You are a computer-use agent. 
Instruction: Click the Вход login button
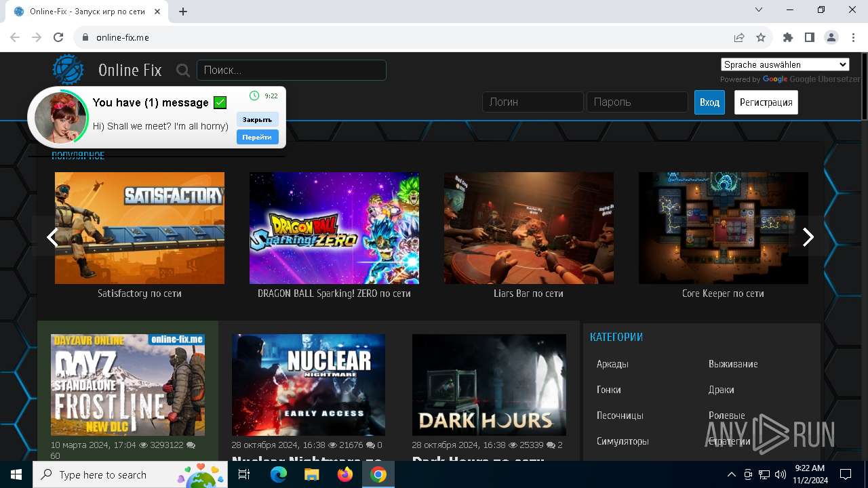(709, 102)
